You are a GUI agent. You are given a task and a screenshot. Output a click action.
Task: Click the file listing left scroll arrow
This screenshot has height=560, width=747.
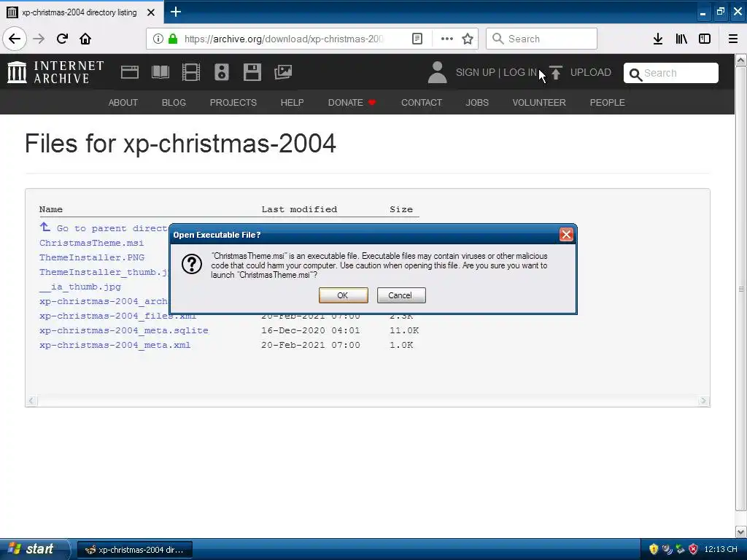31,401
